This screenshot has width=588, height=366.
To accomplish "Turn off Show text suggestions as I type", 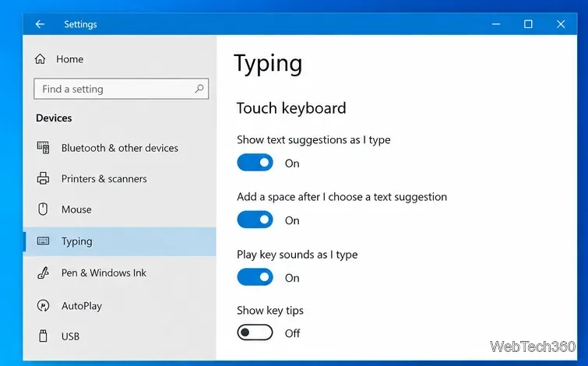I will tap(255, 163).
